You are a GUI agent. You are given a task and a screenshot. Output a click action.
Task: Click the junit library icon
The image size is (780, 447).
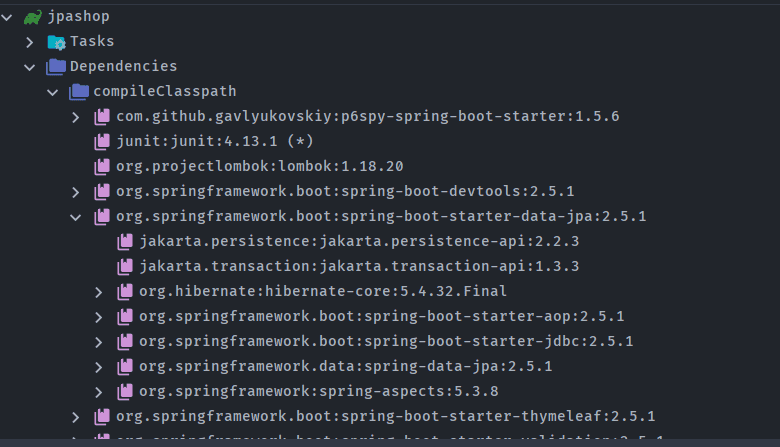coord(102,142)
